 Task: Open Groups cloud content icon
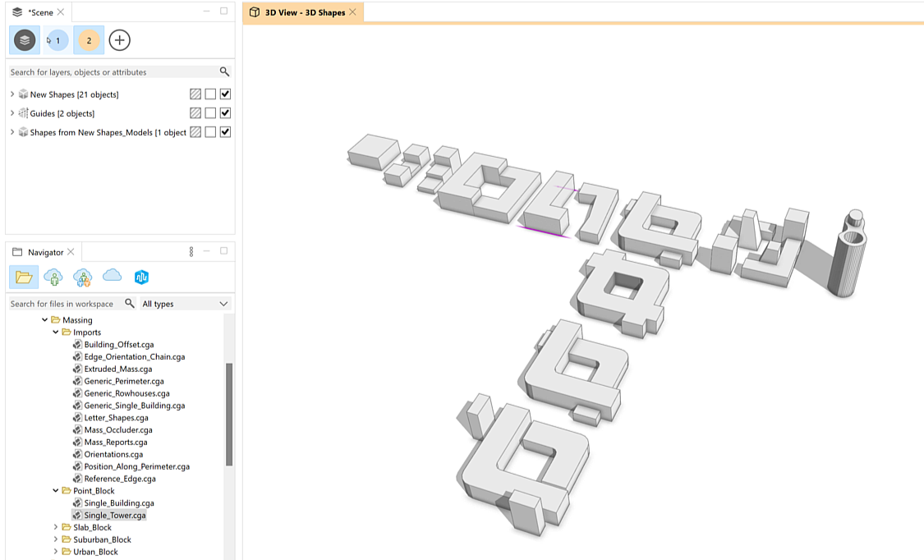coord(83,277)
